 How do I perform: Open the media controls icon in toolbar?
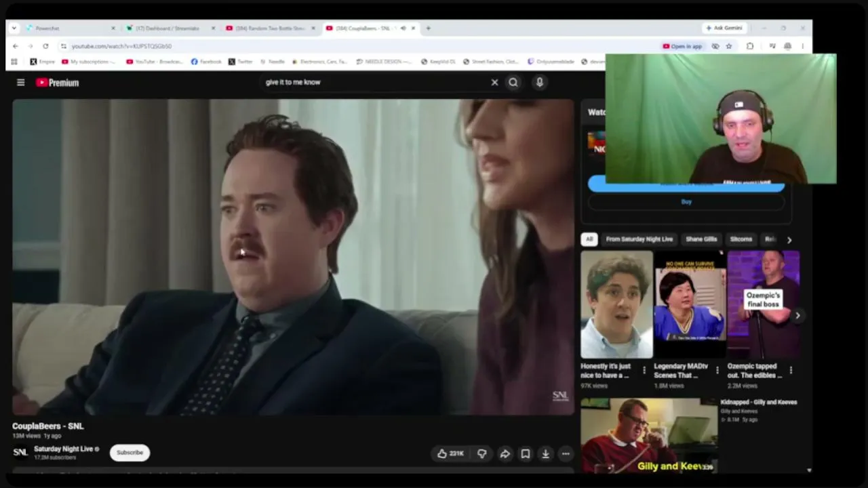pyautogui.click(x=772, y=46)
